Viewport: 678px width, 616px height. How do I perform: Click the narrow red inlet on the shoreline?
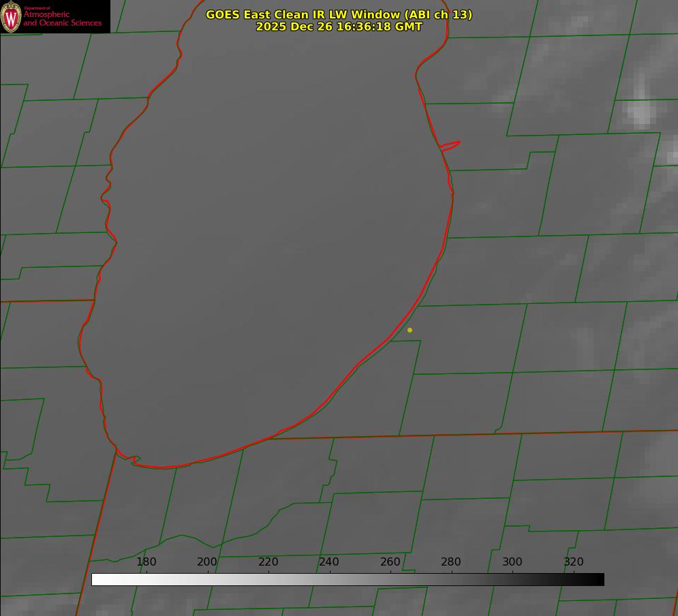tap(450, 146)
